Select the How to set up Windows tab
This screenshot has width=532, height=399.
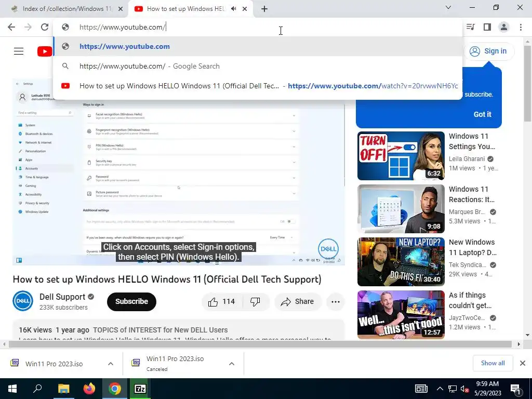[x=185, y=9]
